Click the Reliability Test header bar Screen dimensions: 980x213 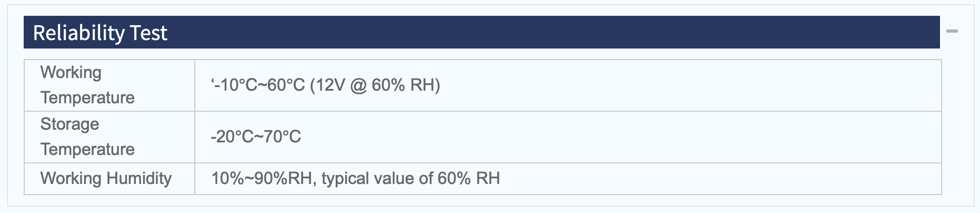pyautogui.click(x=482, y=32)
